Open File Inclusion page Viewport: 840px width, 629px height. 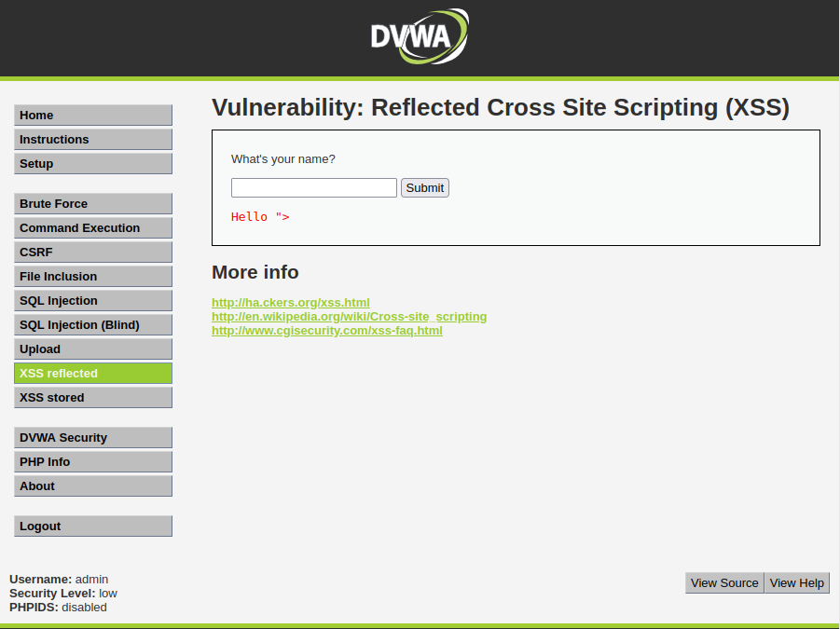coord(93,276)
